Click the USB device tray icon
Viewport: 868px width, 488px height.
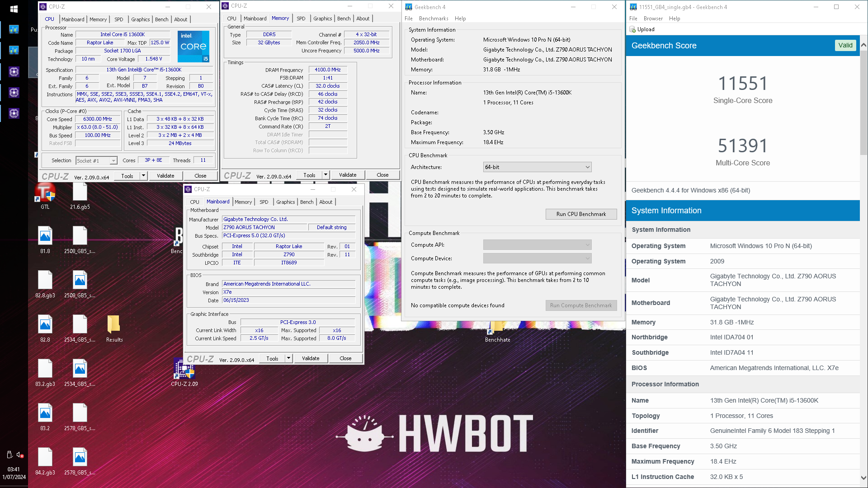pyautogui.click(x=9, y=455)
